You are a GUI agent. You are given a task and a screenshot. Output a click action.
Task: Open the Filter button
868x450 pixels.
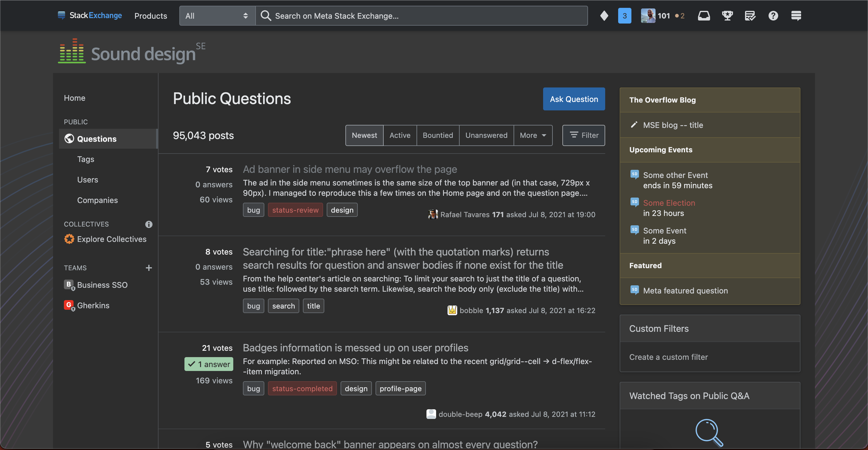tap(583, 135)
